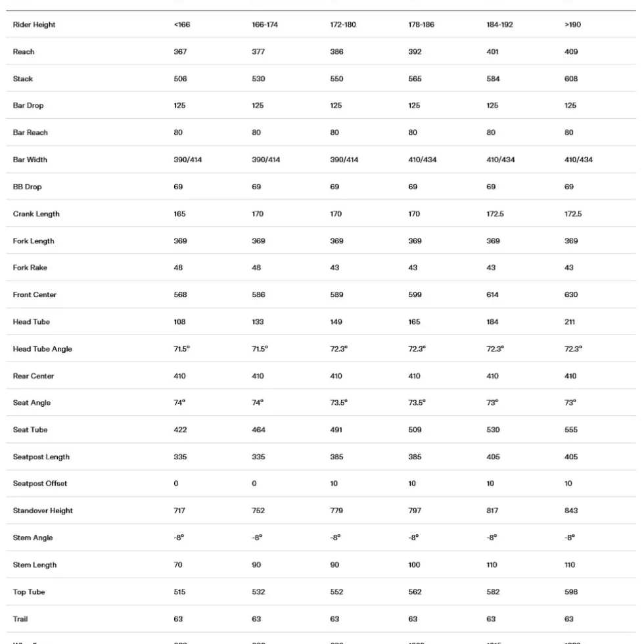Click the BB Drop row label

27,187
